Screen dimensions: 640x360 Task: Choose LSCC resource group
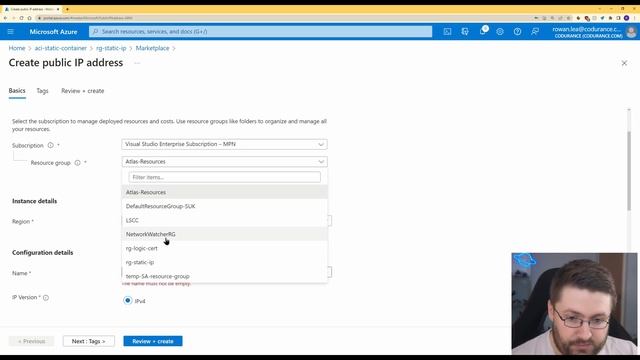point(224,220)
